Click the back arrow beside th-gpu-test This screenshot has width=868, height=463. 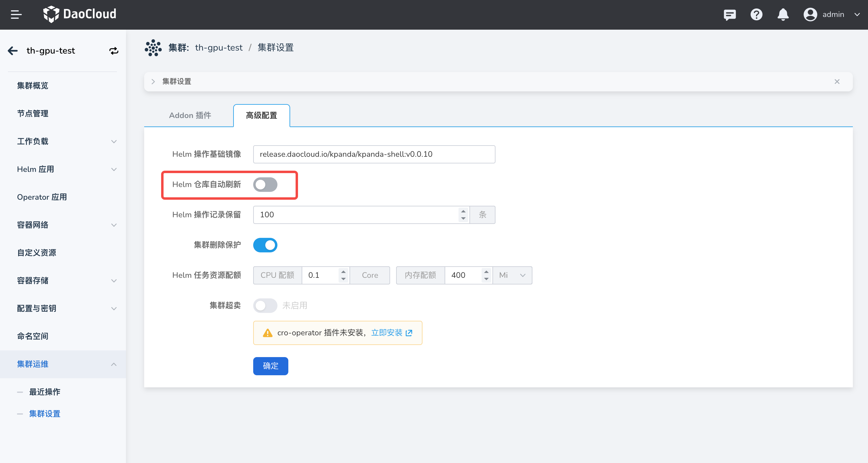pyautogui.click(x=13, y=51)
